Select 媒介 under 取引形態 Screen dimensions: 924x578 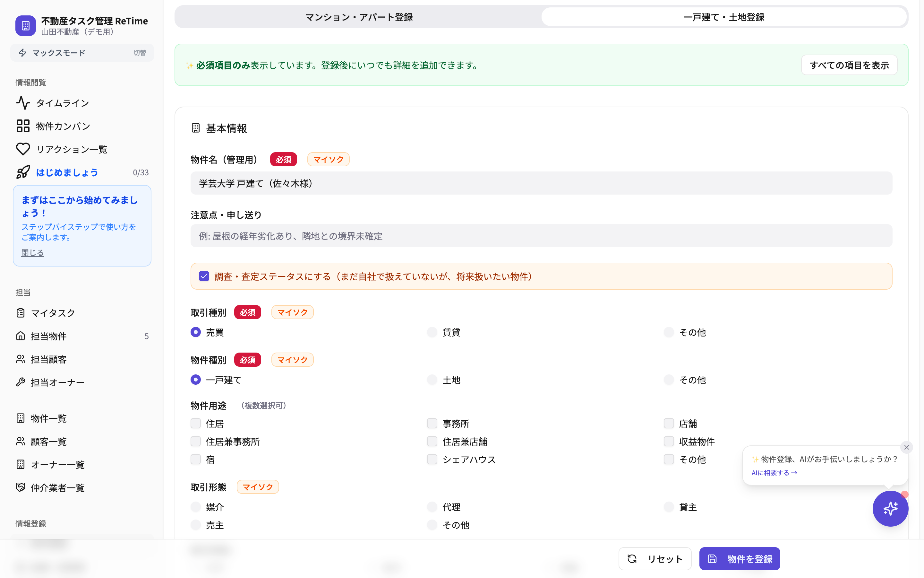coord(195,507)
